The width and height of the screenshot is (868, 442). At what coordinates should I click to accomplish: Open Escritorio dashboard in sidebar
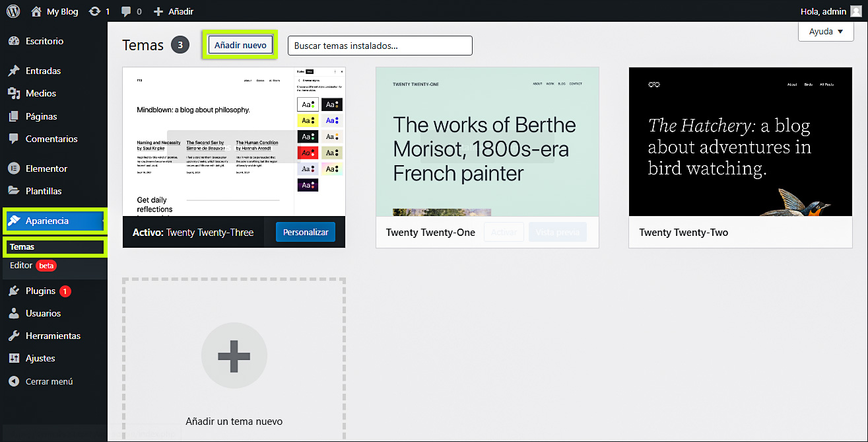click(x=44, y=41)
